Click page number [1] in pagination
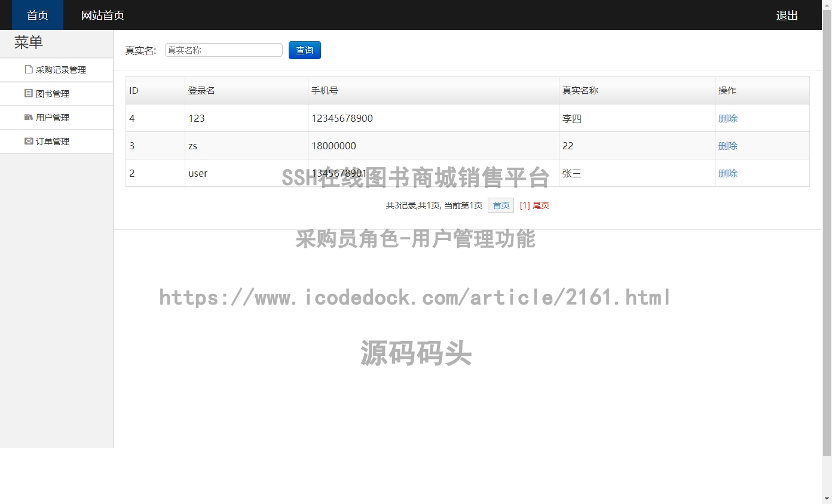Image resolution: width=832 pixels, height=504 pixels. point(525,205)
